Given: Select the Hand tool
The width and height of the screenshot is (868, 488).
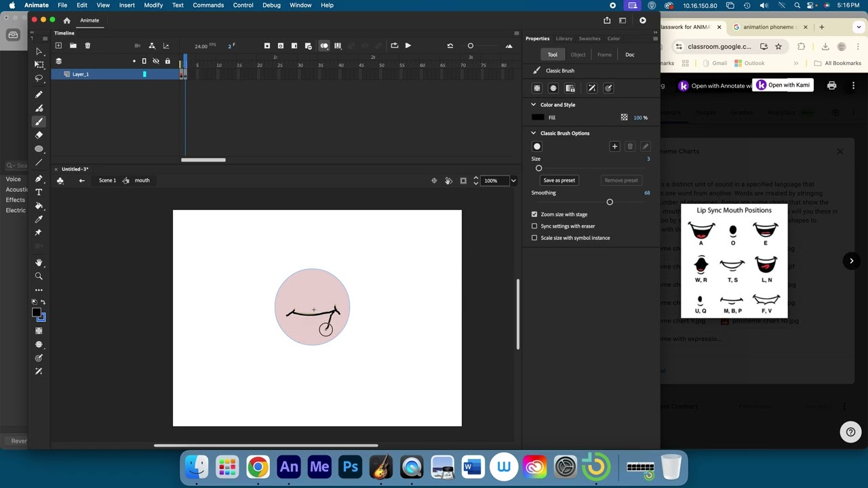Looking at the screenshot, I should pyautogui.click(x=39, y=263).
